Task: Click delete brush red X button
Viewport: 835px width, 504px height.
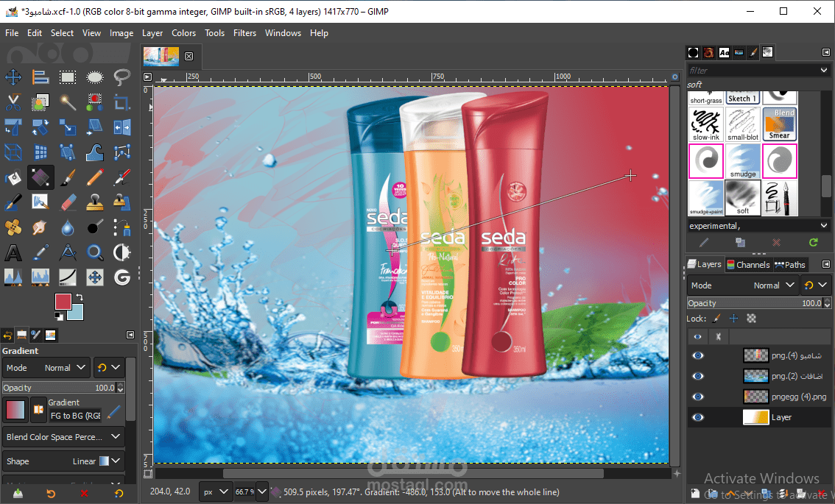Action: pyautogui.click(x=776, y=242)
